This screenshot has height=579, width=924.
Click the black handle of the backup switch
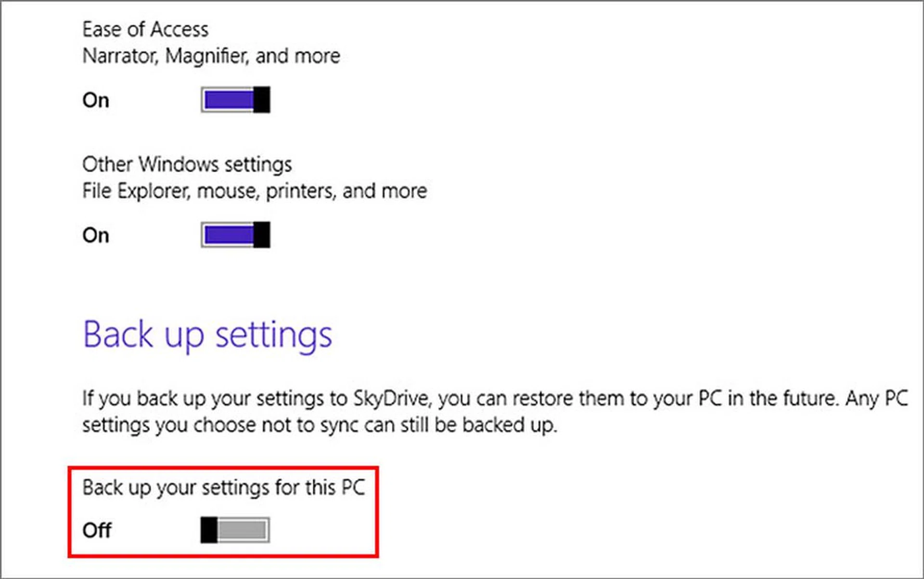tap(209, 530)
